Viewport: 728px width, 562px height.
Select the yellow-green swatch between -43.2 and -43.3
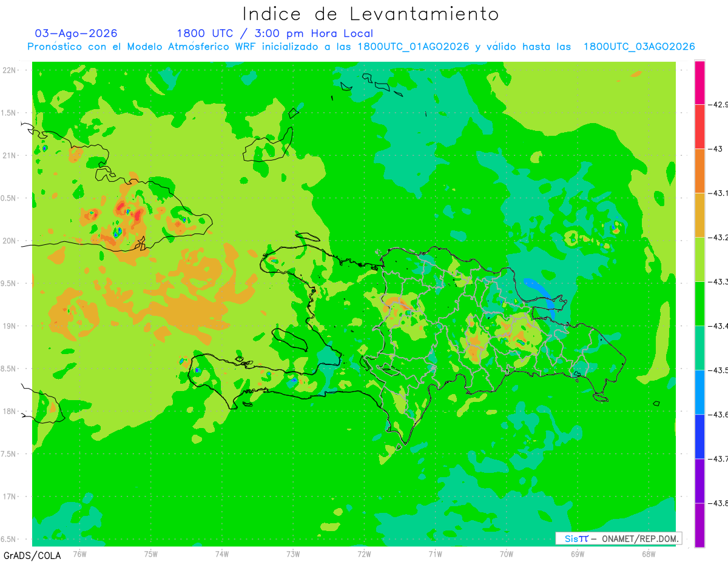[x=699, y=259]
